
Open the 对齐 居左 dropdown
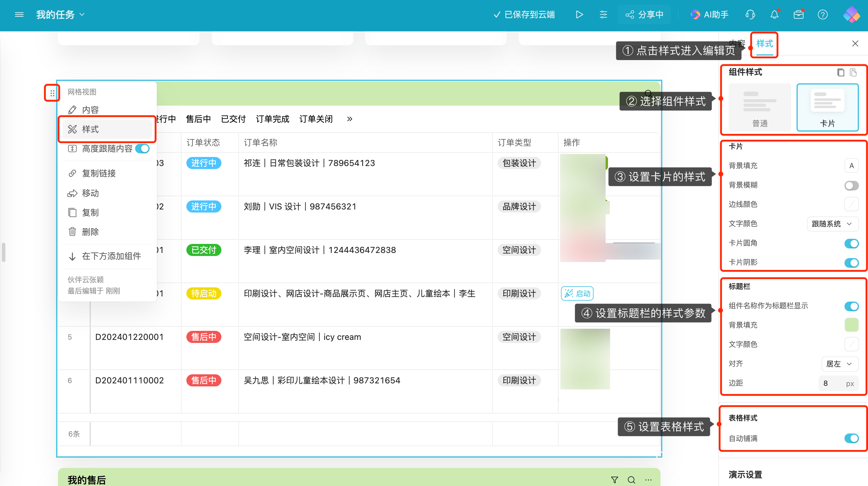840,364
